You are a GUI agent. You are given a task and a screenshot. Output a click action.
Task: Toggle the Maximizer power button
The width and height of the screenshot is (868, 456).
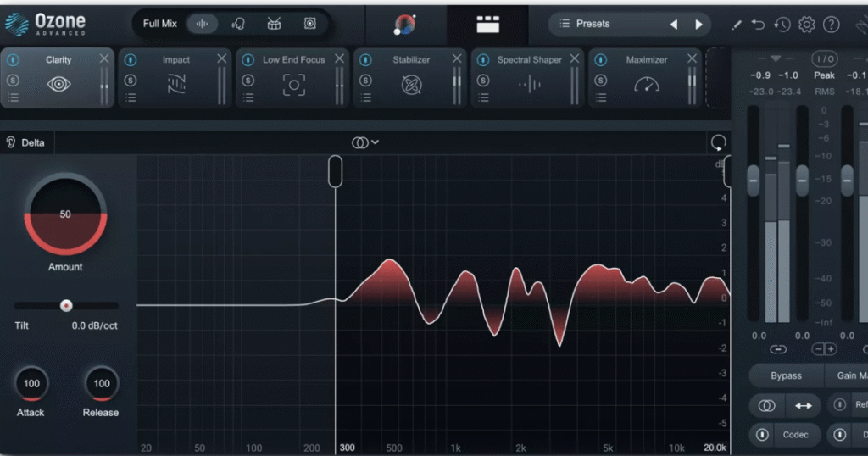pyautogui.click(x=601, y=59)
